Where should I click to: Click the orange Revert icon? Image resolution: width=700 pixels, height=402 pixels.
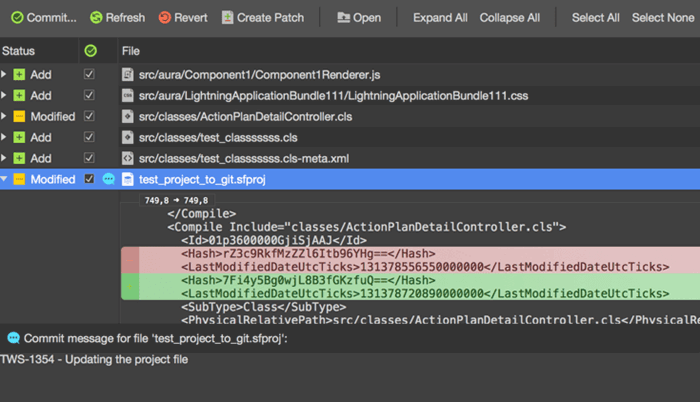165,18
